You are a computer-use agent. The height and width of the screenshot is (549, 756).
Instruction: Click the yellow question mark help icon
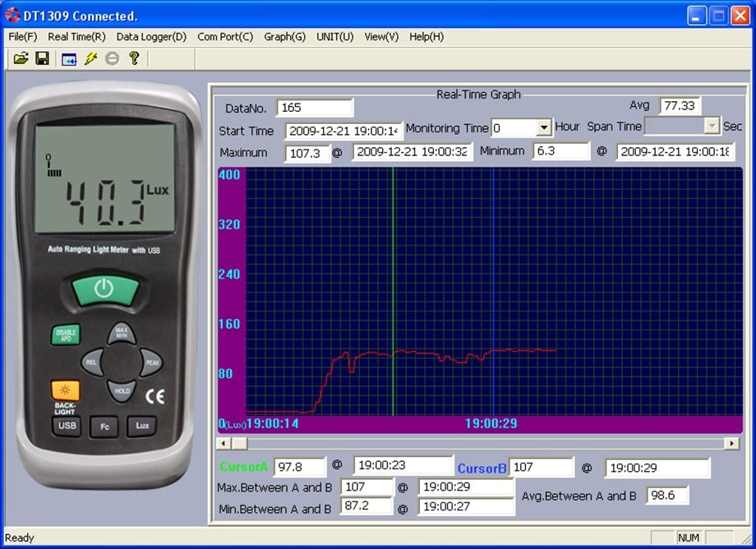click(134, 58)
